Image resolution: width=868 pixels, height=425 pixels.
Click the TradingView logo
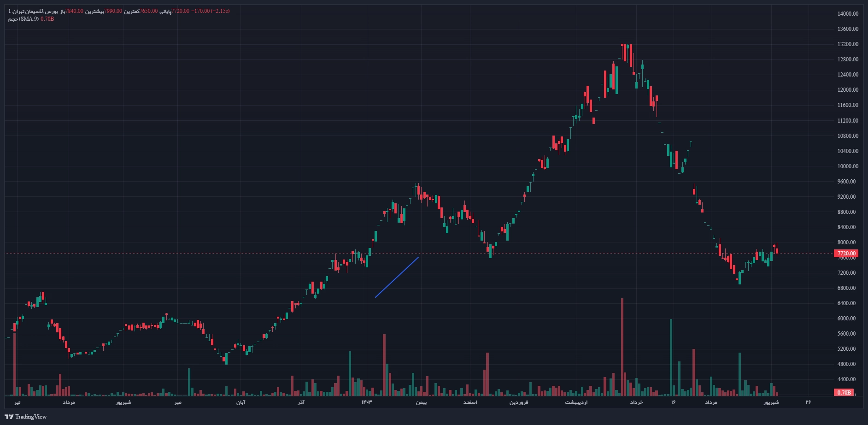(26, 417)
